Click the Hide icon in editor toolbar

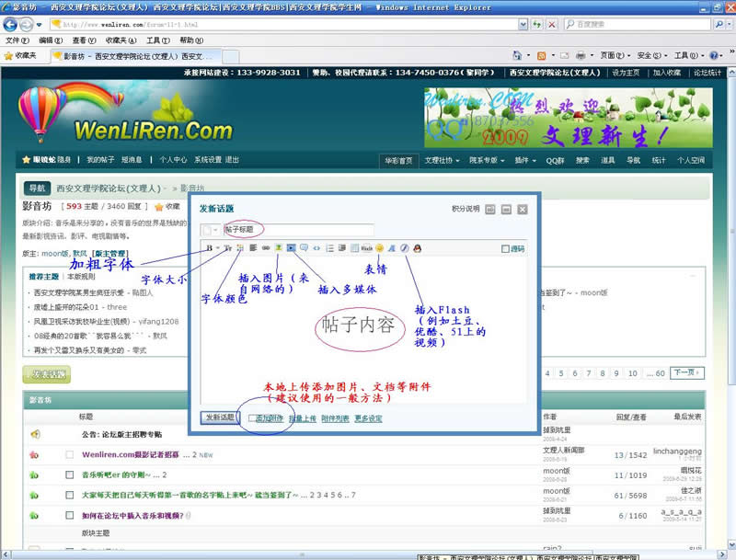coord(367,248)
